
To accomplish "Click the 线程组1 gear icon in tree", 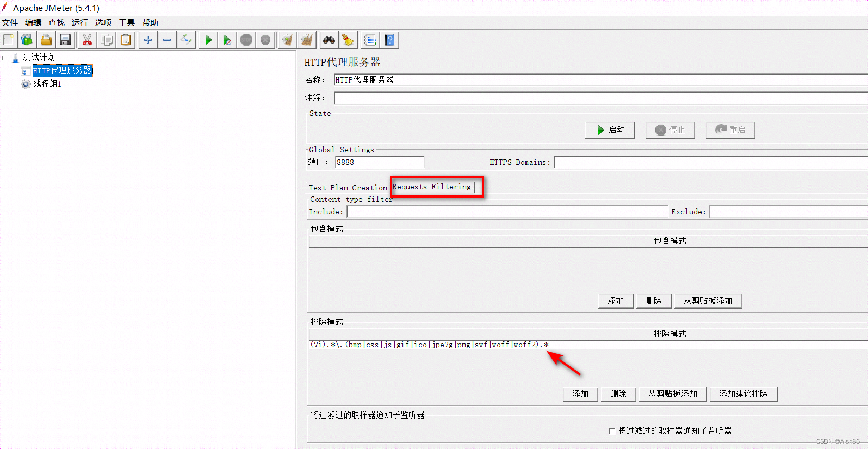I will click(26, 84).
